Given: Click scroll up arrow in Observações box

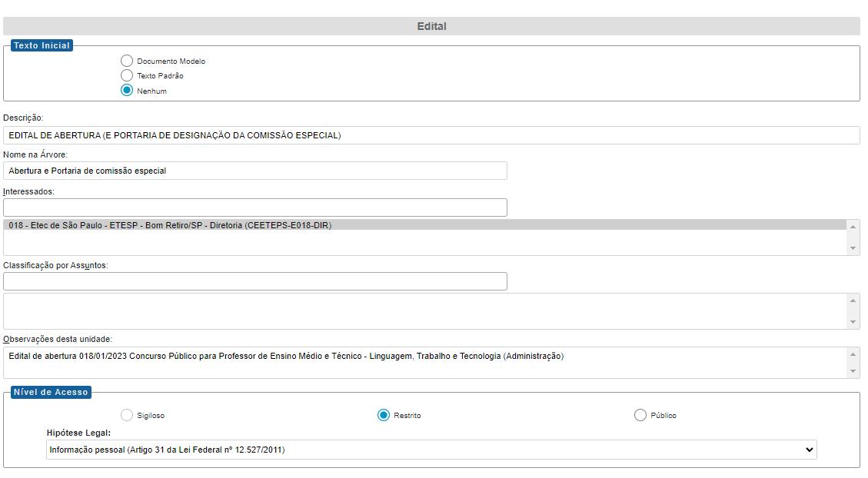Looking at the screenshot, I should pyautogui.click(x=853, y=354).
